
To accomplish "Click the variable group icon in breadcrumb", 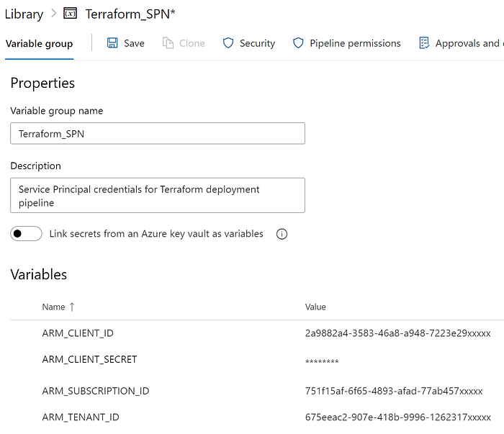I will point(70,14).
